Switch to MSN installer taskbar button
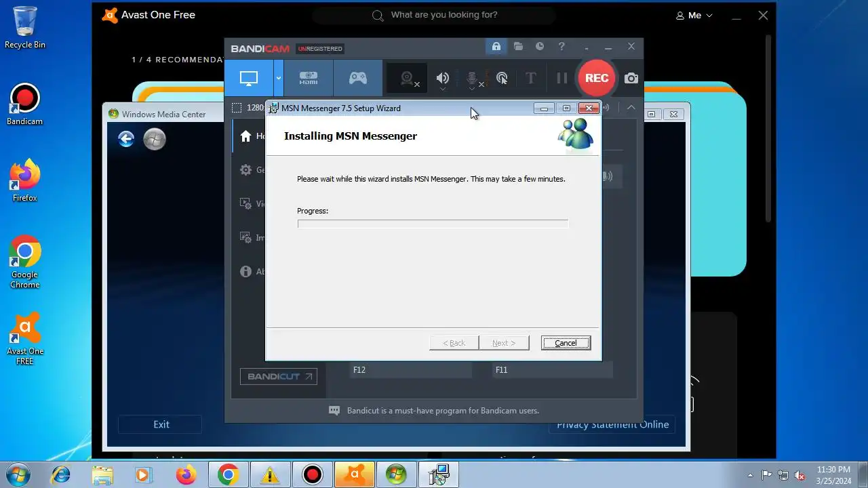 [x=439, y=475]
